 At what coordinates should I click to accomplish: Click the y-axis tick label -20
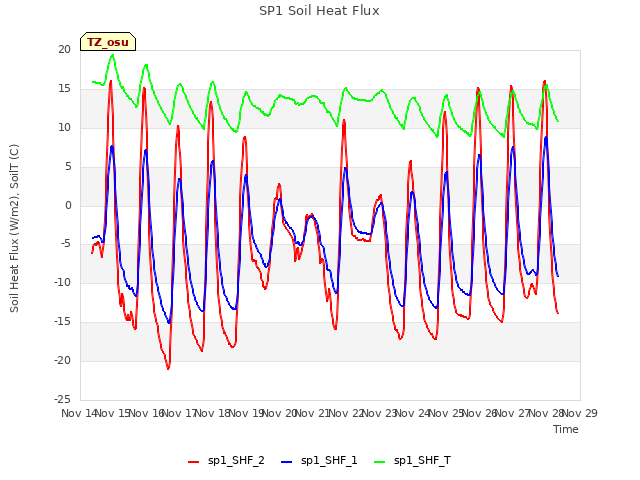pyautogui.click(x=63, y=360)
